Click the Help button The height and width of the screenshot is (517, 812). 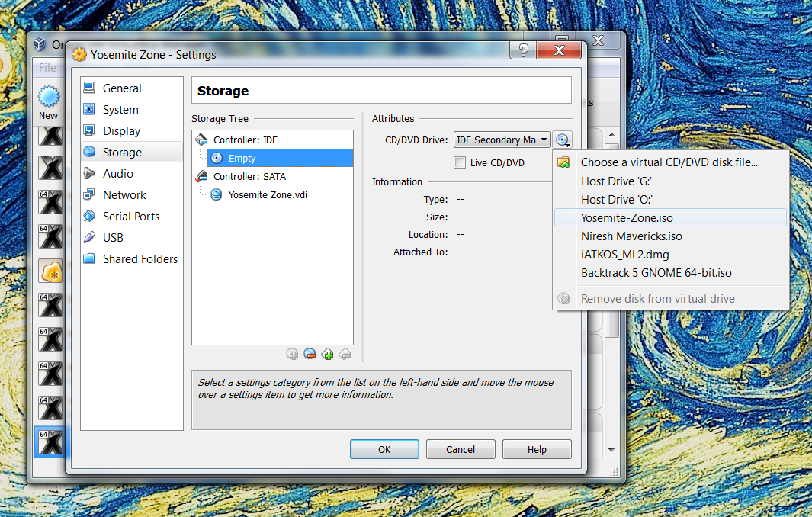tap(537, 449)
